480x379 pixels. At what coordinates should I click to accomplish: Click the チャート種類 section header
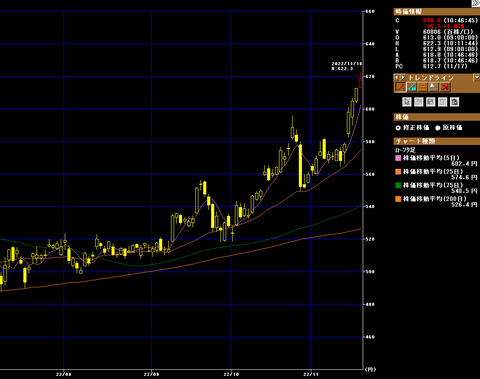(437, 141)
